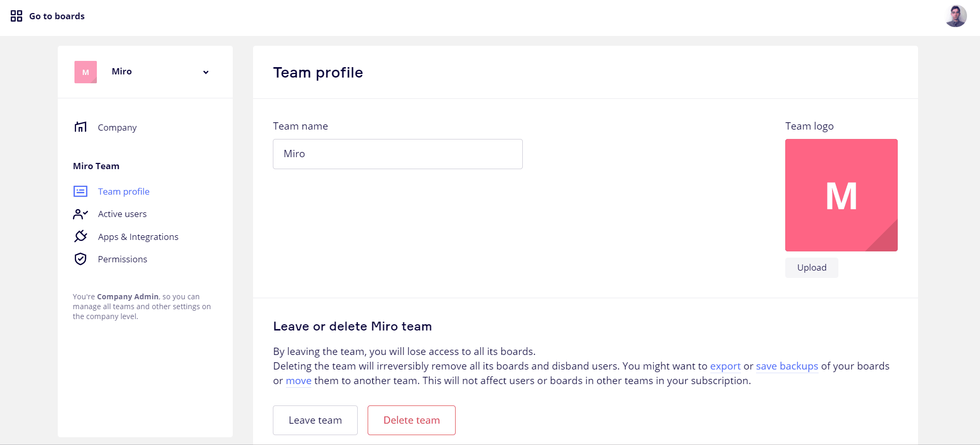Click the Team profile card icon
980x445 pixels.
click(x=81, y=192)
